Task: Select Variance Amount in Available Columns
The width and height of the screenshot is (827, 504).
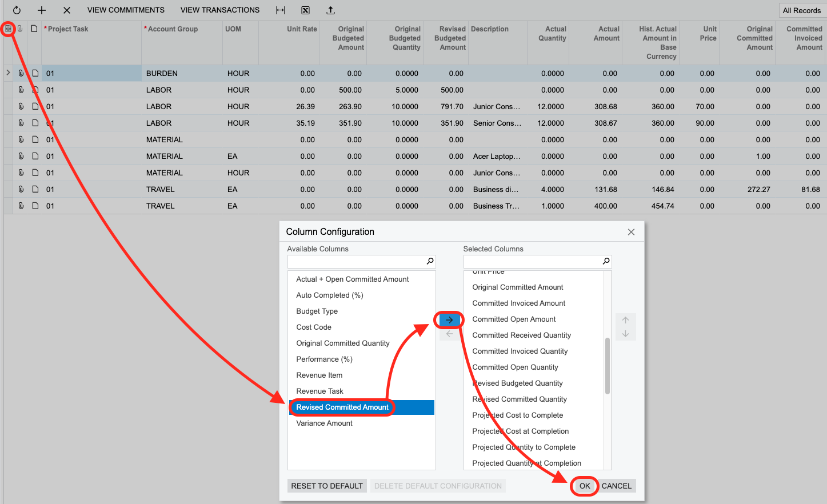Action: (324, 423)
